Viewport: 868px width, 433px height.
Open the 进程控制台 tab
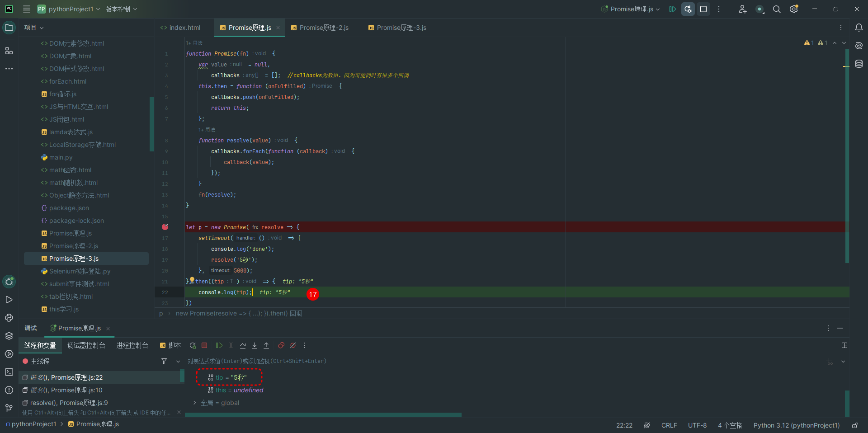(x=132, y=345)
